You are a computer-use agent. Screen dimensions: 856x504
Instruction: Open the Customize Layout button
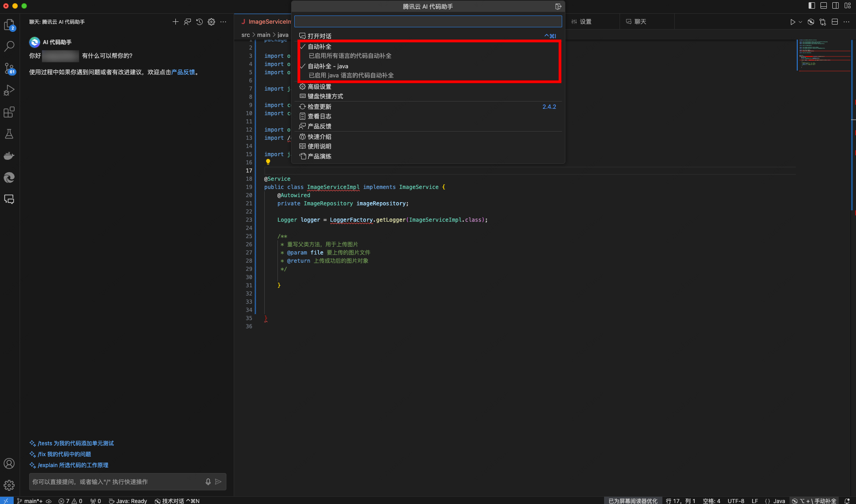847,6
